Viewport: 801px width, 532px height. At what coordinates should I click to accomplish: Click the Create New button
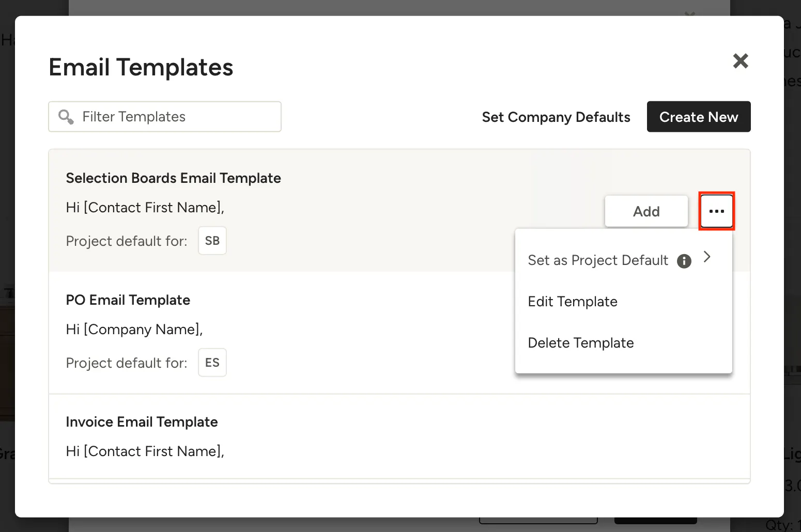tap(699, 117)
